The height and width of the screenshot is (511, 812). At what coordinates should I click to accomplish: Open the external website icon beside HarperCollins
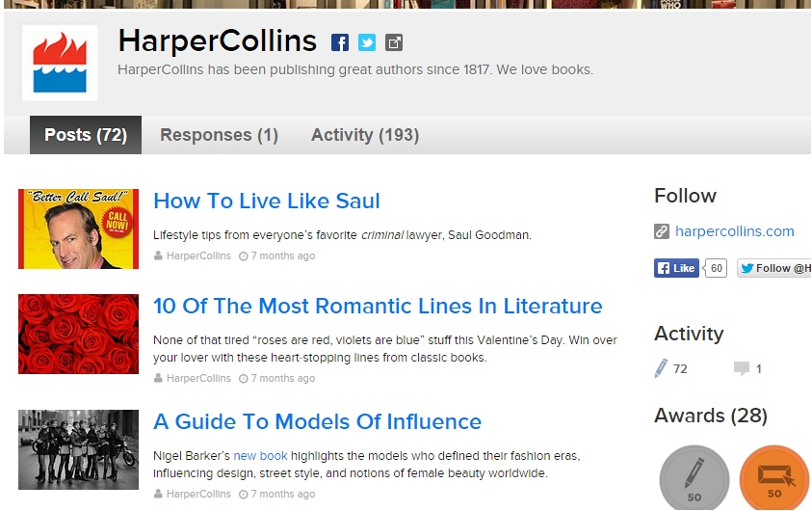click(394, 42)
